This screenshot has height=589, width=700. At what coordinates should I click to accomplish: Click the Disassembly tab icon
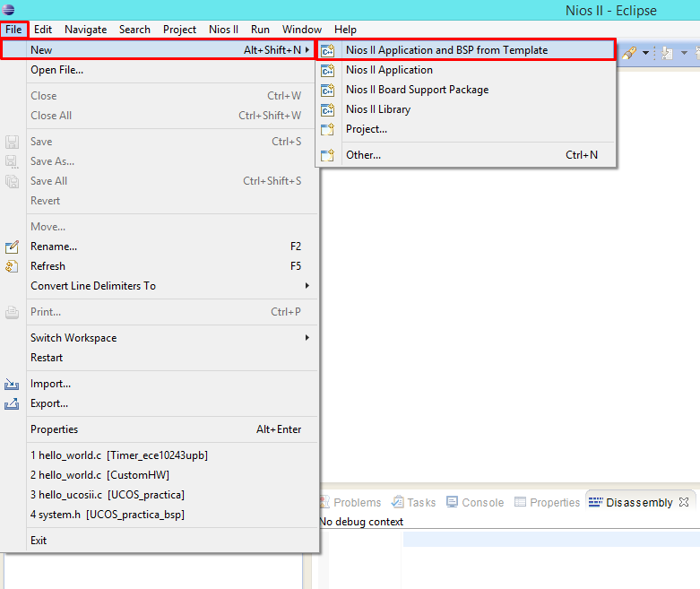click(595, 502)
